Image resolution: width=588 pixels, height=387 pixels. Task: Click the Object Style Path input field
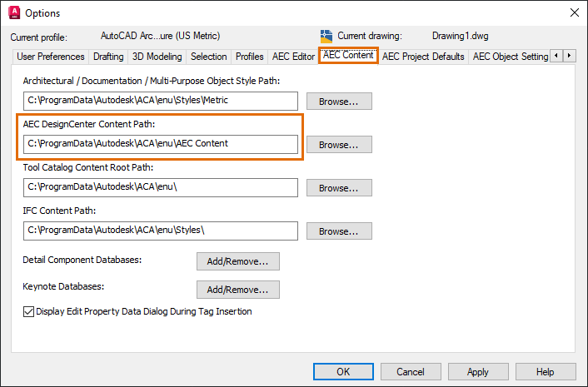(161, 102)
